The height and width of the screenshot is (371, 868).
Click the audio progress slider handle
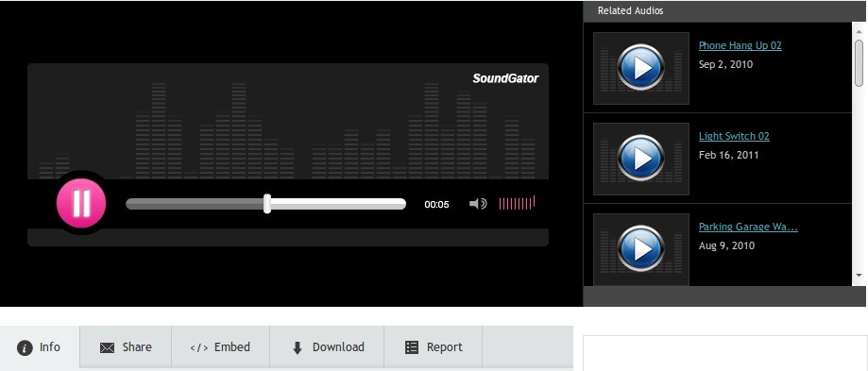[266, 204]
